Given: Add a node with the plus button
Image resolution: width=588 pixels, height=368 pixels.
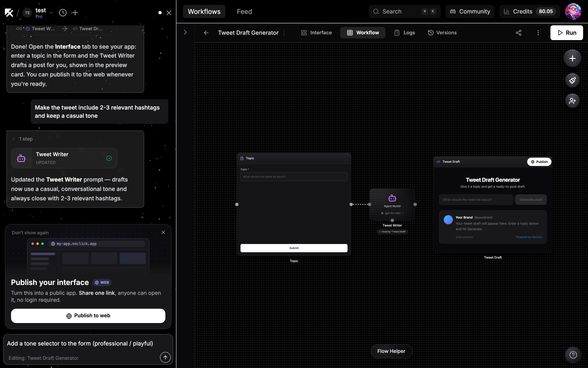Looking at the screenshot, I should tap(572, 58).
